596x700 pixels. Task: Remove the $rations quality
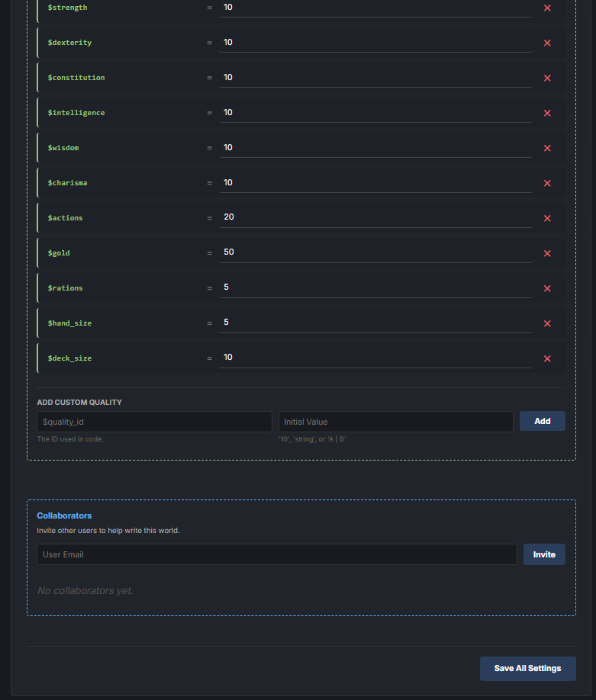(x=547, y=288)
